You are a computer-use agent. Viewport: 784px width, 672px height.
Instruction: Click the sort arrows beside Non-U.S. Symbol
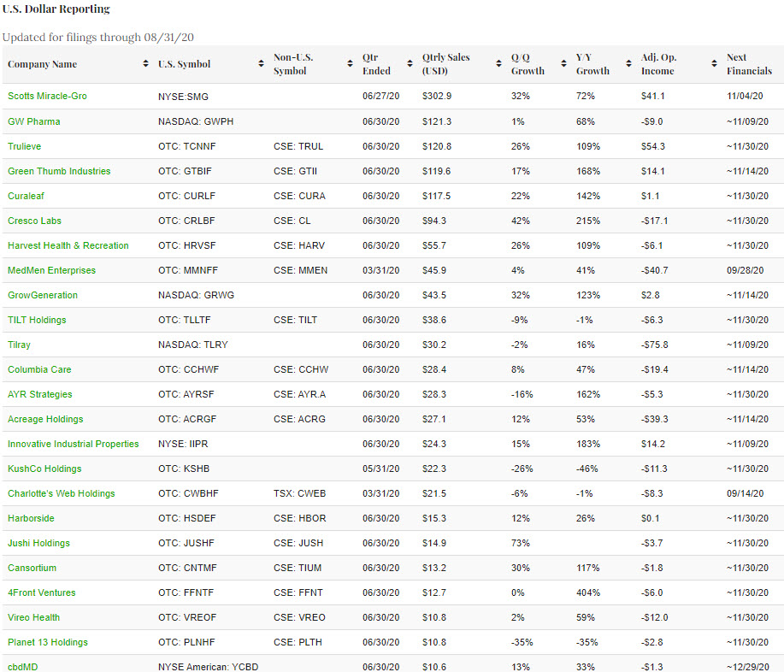350,65
